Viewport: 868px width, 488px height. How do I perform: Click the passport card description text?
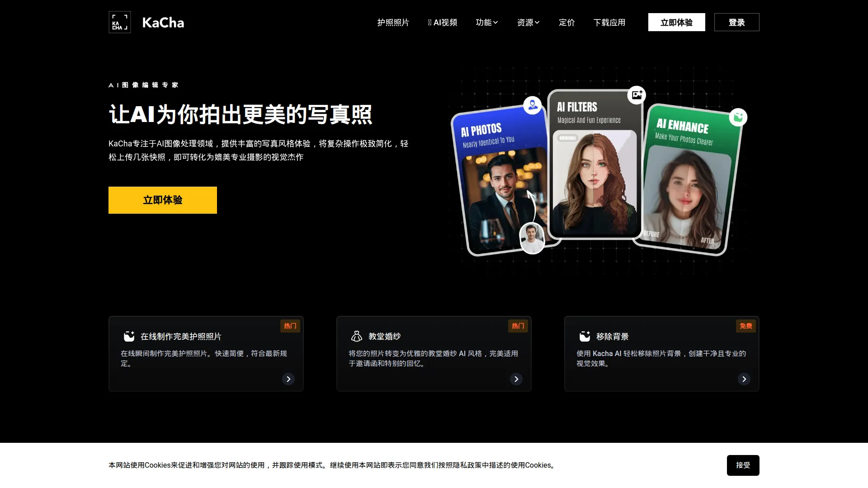pos(204,358)
